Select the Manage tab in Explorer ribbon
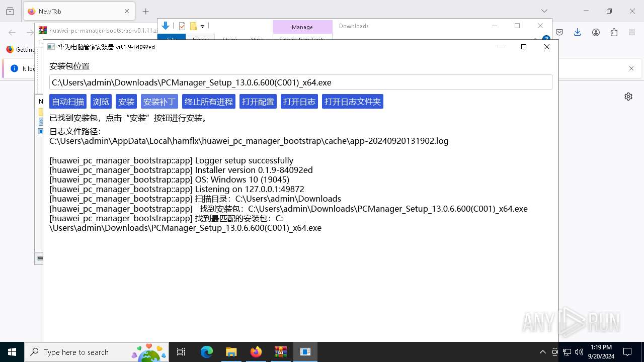Screen dimensions: 644x362 point(302,27)
